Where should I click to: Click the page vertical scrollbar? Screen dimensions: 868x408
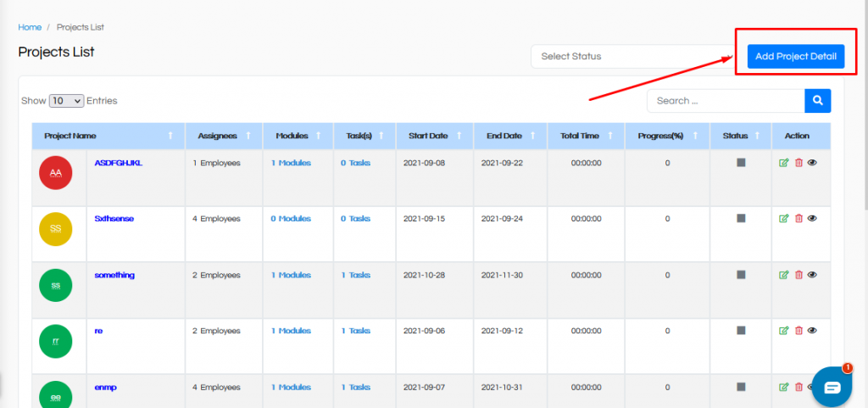[865, 105]
